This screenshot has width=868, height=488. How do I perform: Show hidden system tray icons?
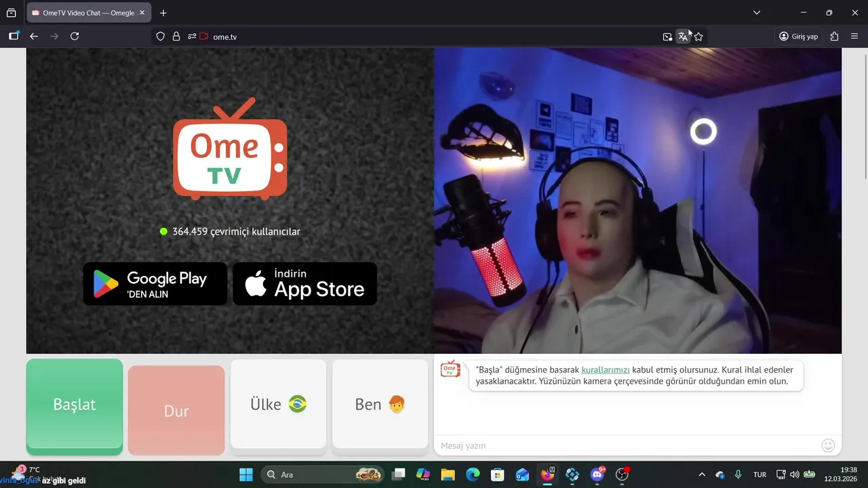[702, 474]
